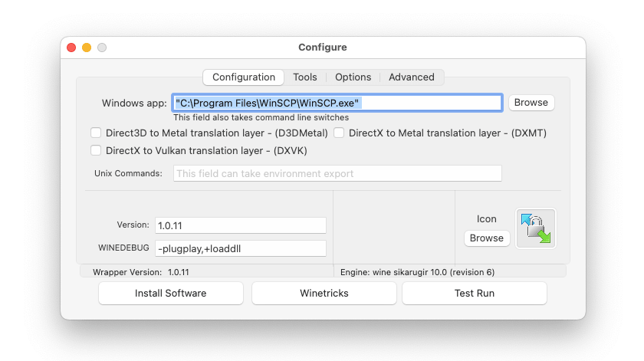This screenshot has width=644, height=361.
Task: Close the Configure window with red button
Action: 71,48
